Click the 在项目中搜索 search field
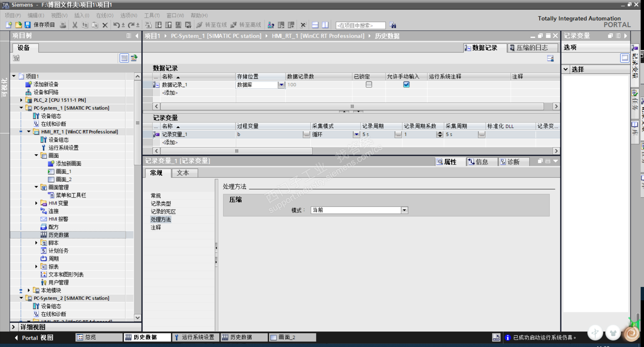The width and height of the screenshot is (644, 347). pyautogui.click(x=360, y=25)
